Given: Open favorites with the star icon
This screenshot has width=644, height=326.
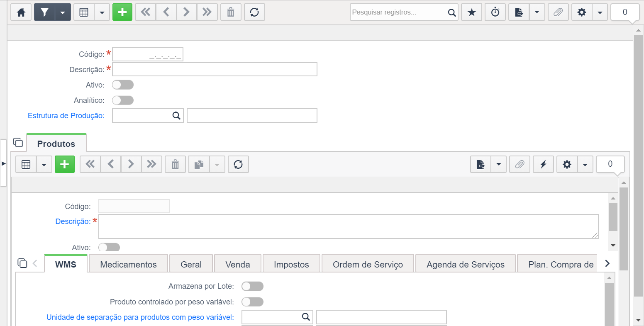Looking at the screenshot, I should click(x=471, y=12).
